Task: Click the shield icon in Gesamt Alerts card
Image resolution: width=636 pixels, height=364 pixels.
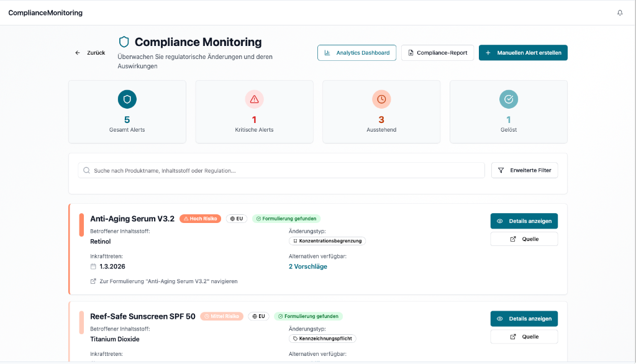Action: (127, 99)
